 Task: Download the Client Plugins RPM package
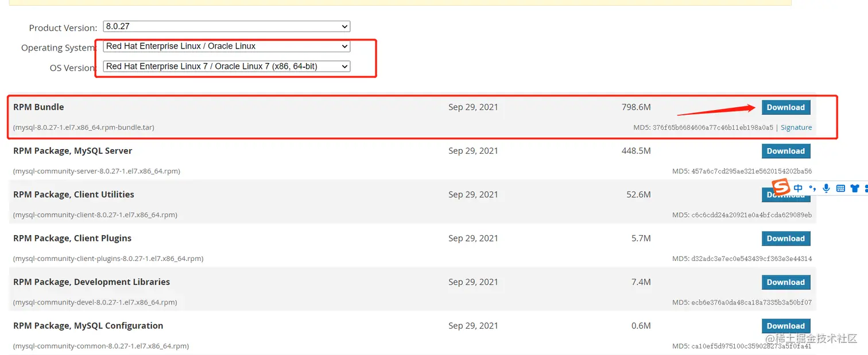(786, 239)
